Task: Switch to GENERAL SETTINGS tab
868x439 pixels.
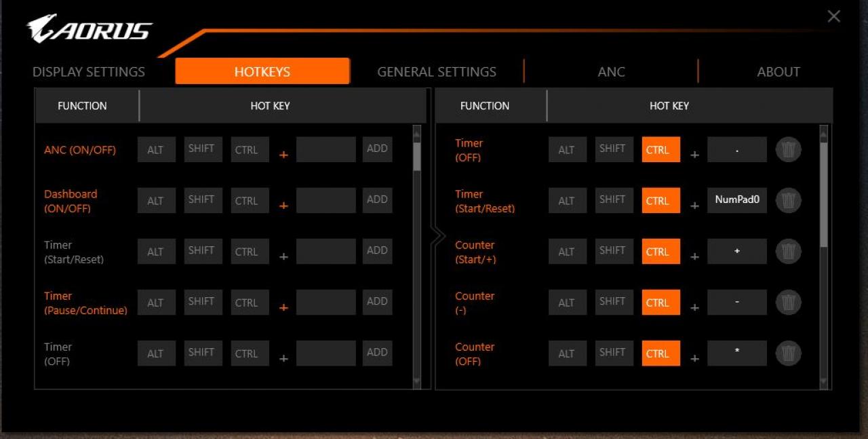Action: coord(437,72)
